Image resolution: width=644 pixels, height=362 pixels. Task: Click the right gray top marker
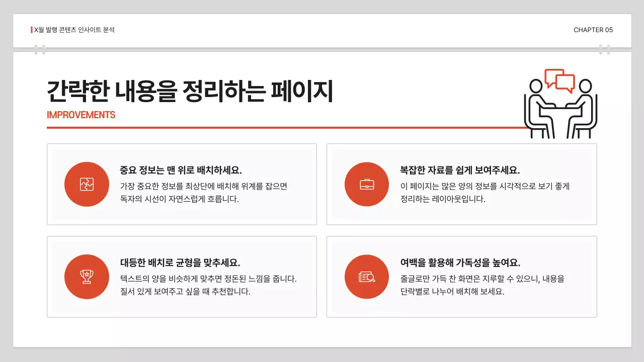tap(605, 49)
